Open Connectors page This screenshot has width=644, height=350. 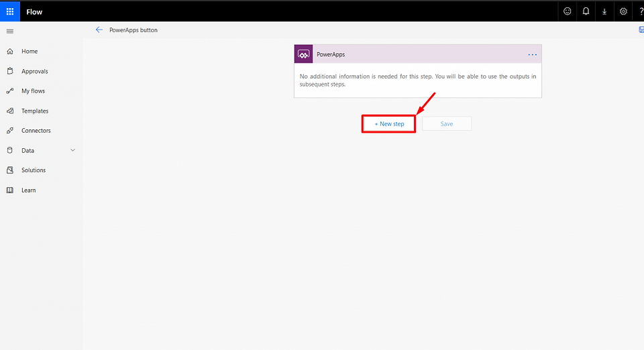(36, 131)
